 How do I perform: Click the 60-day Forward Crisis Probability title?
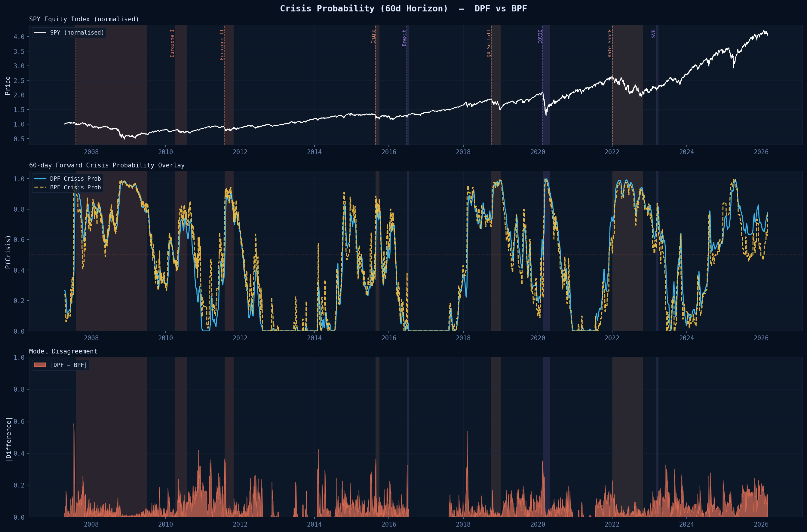tap(106, 165)
